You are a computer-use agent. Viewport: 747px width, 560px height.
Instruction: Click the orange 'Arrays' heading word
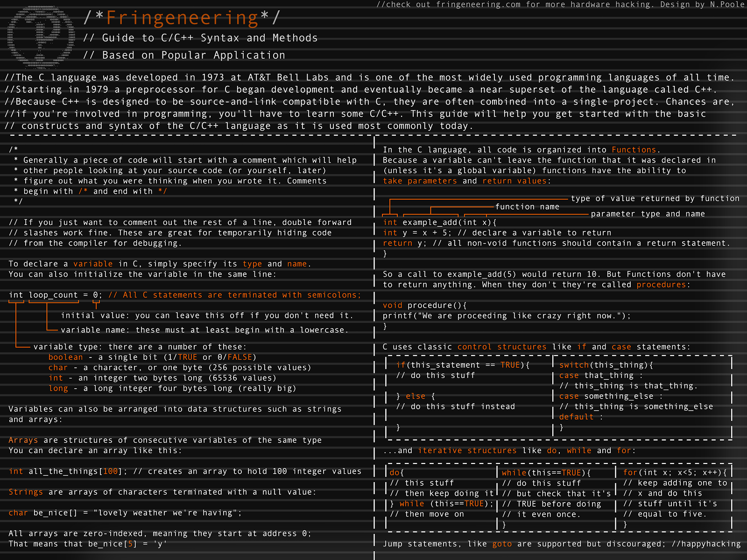tap(23, 440)
